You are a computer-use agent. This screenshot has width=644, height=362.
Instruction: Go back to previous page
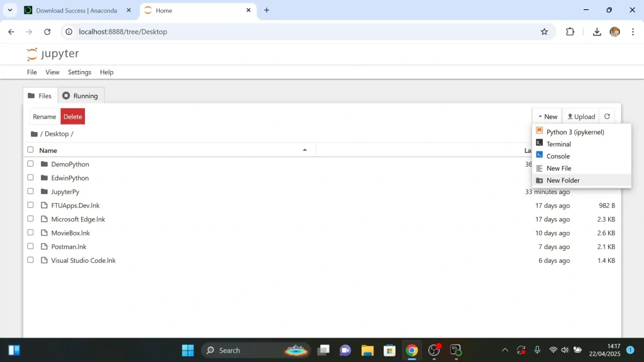[11, 31]
